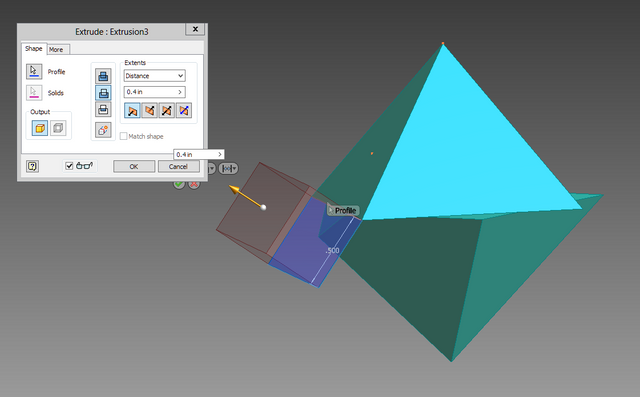Click the orange distance arrow manipulator

[235, 190]
